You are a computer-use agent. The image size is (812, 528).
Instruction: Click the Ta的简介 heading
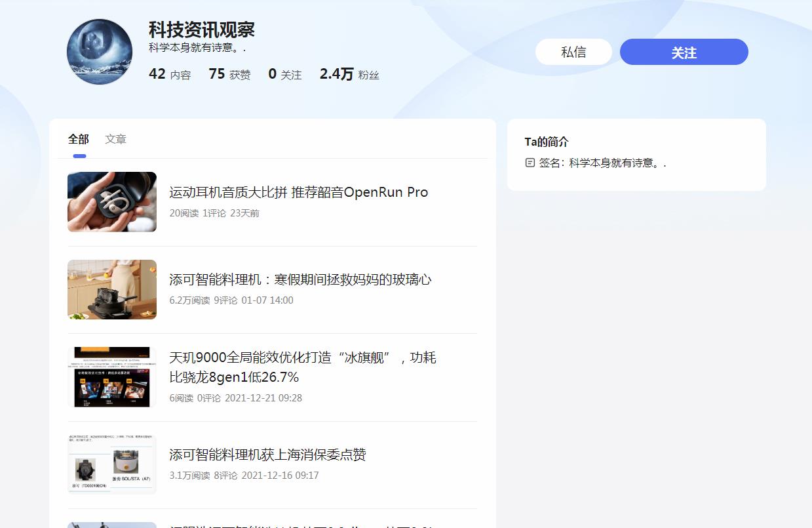pyautogui.click(x=547, y=142)
